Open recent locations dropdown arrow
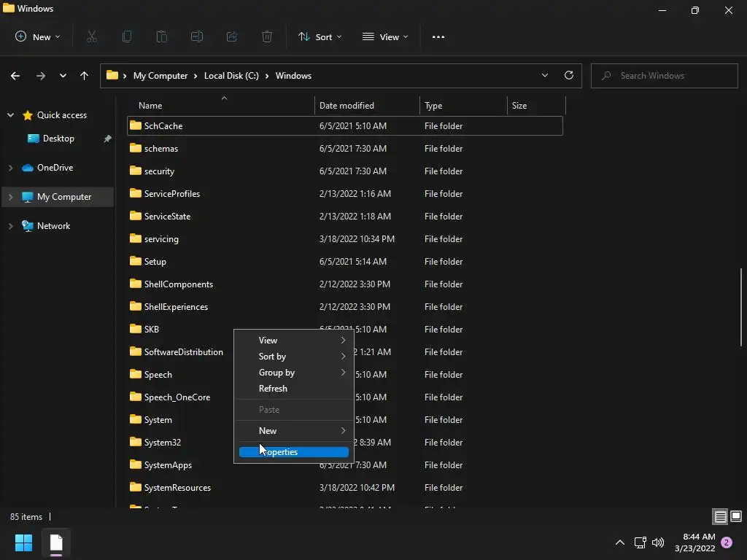 click(63, 76)
